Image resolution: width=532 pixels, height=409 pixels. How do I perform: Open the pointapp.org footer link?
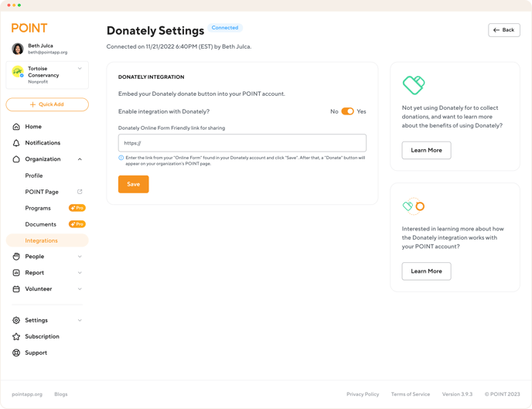[27, 394]
